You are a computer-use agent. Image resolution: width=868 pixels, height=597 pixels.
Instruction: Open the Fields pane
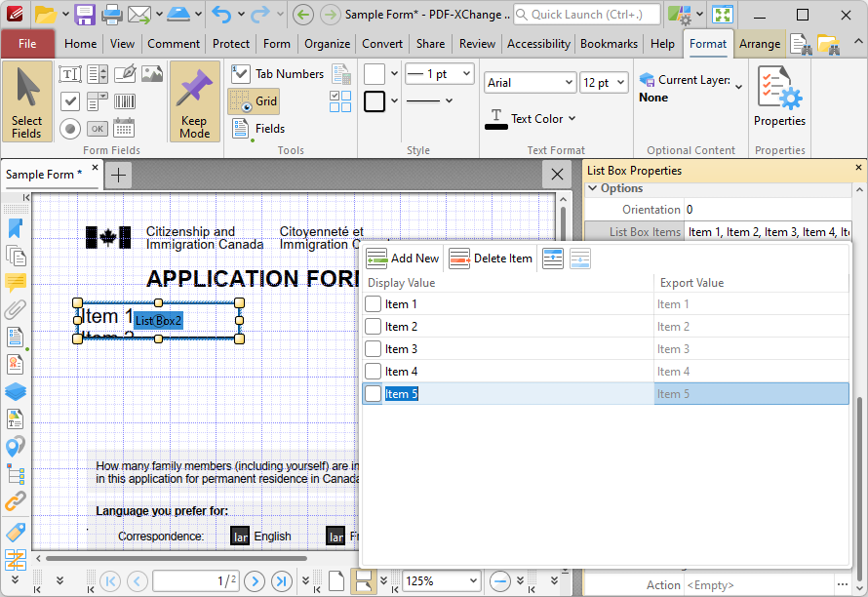(258, 129)
